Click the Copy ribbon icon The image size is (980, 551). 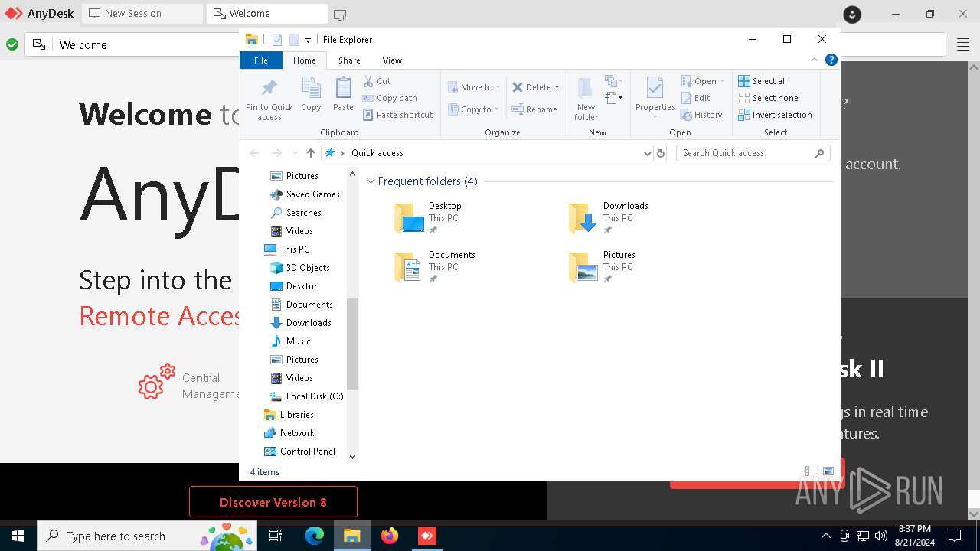311,94
